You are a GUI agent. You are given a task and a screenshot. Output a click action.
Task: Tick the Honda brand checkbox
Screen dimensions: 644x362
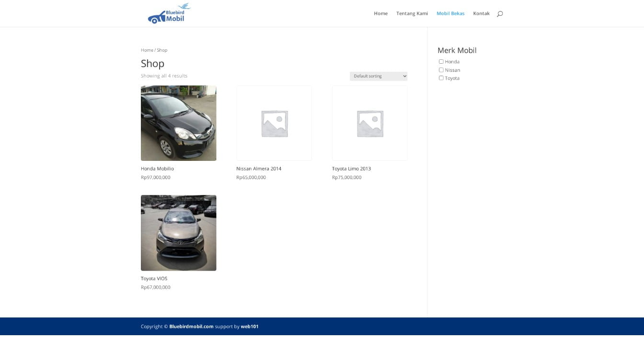pos(441,61)
